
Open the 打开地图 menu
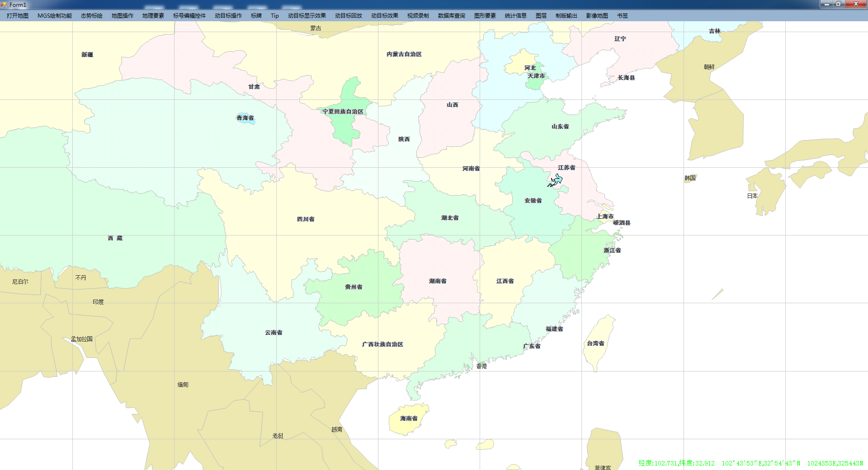coord(18,16)
